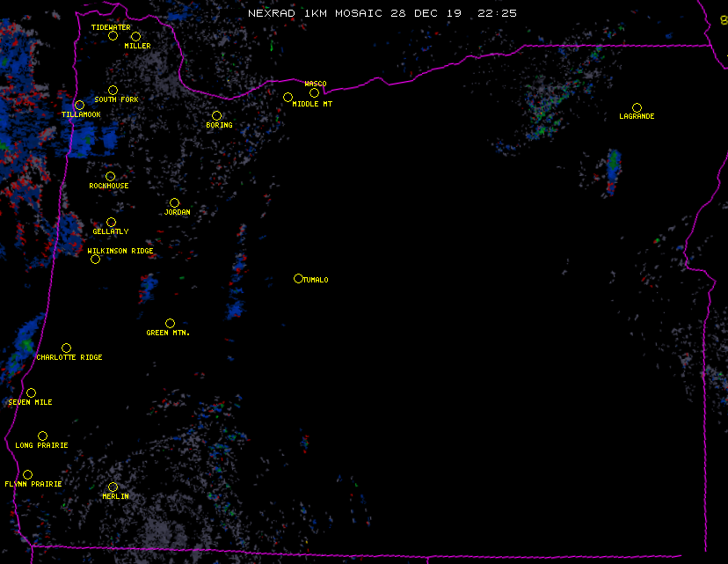Viewport: 728px width, 564px height.
Task: Click the Boring station circle marker
Action: point(216,116)
